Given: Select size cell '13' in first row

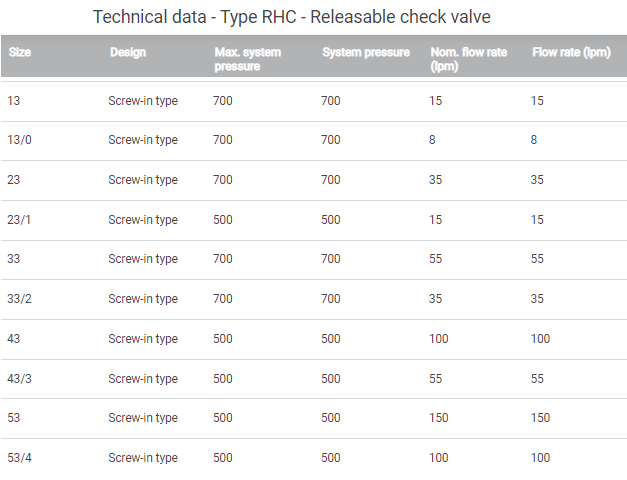Looking at the screenshot, I should click(13, 101).
